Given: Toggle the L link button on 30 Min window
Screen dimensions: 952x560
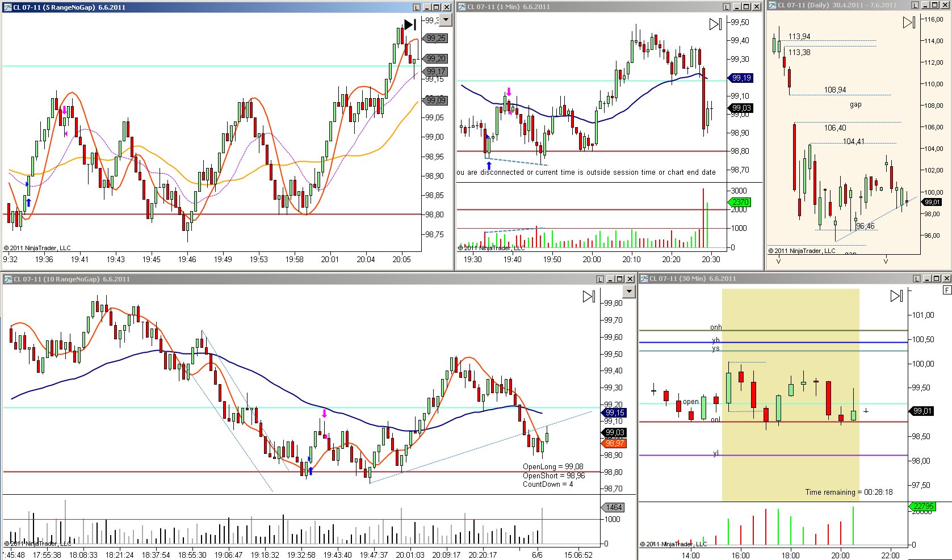Looking at the screenshot, I should pos(916,279).
